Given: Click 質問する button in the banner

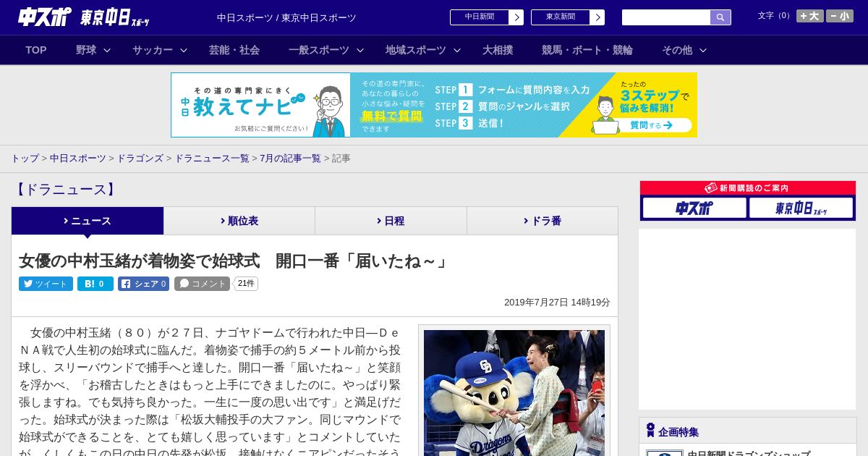Looking at the screenshot, I should pos(650,125).
